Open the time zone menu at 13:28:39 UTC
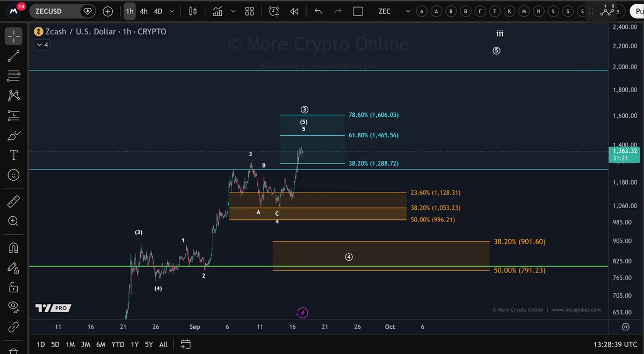644x354 pixels. click(x=615, y=344)
